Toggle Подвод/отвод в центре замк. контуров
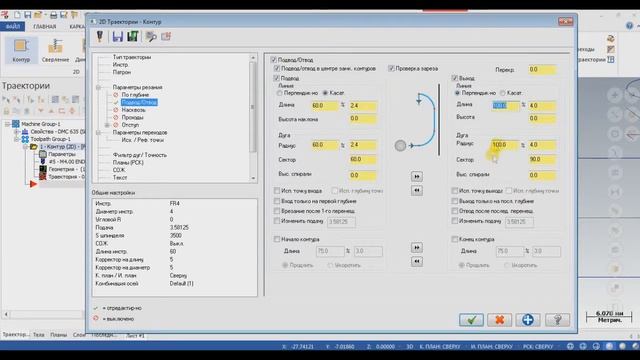Screen dimensions: 640x360 (x=277, y=68)
